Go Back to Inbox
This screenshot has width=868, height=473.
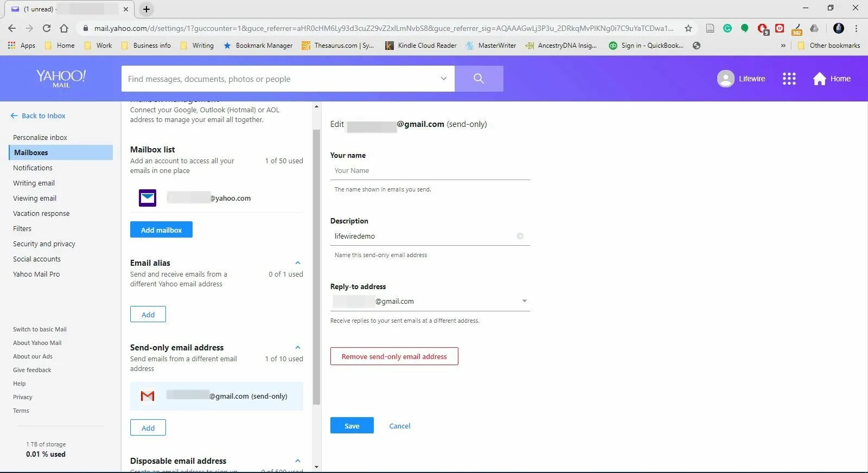point(38,116)
